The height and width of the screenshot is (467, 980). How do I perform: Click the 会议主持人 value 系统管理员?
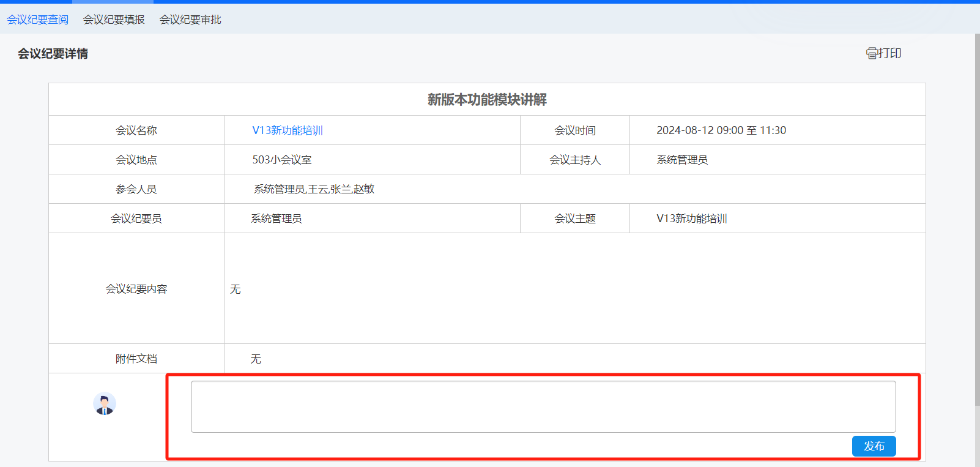(x=682, y=160)
